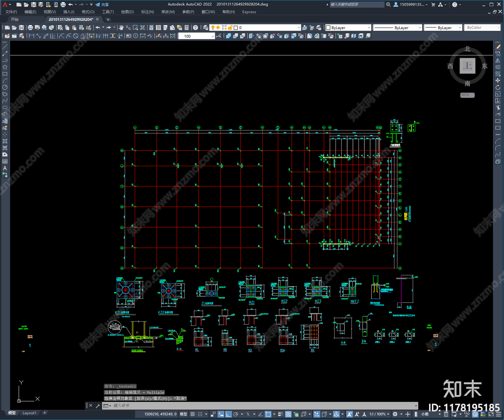Image resolution: width=504 pixels, height=420 pixels.
Task: Open the Layer Properties manager icon
Action: [x=206, y=28]
